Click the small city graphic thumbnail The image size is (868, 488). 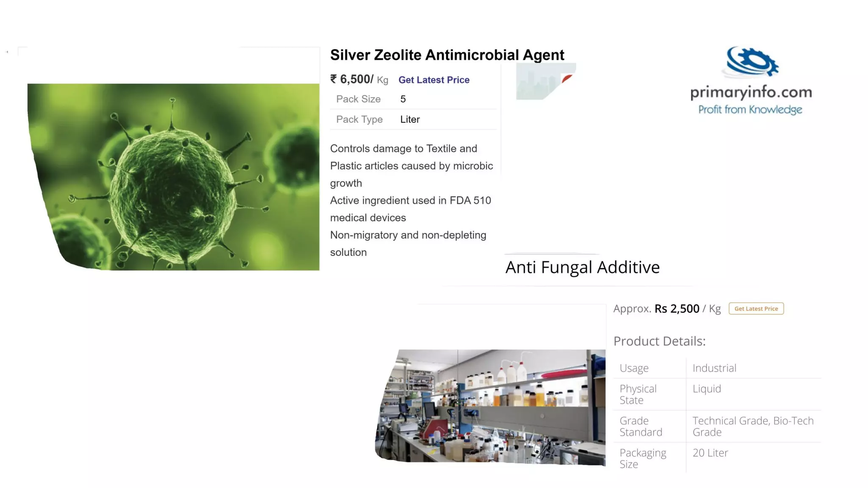click(545, 81)
